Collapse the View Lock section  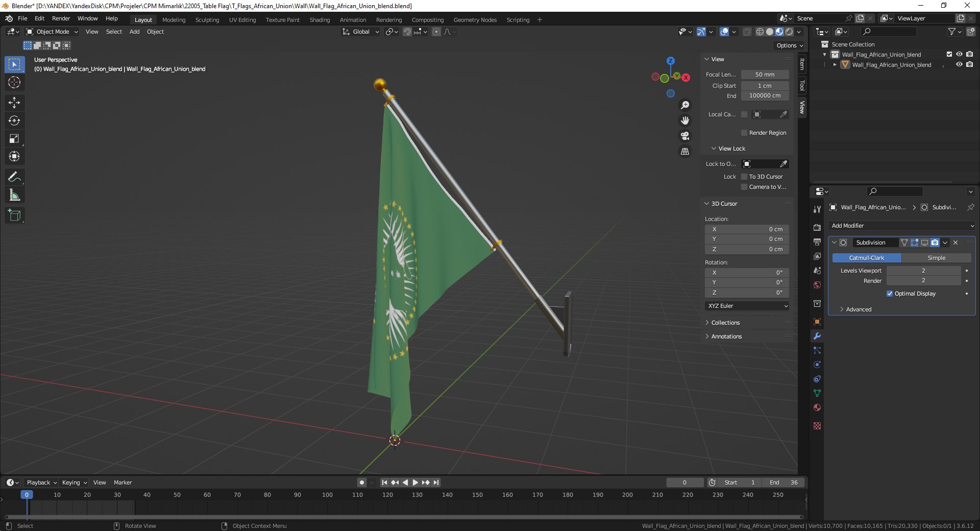point(727,149)
